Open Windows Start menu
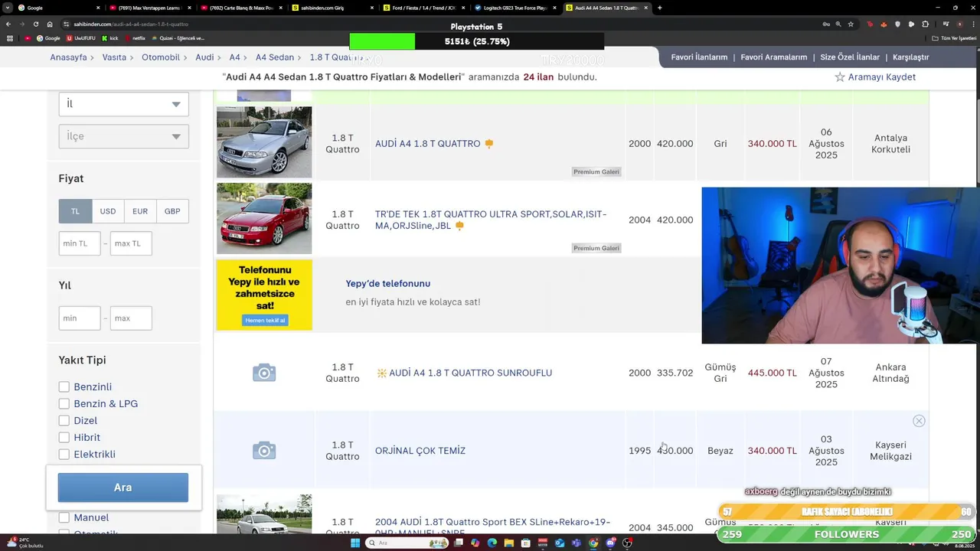This screenshot has width=980, height=551. pyautogui.click(x=355, y=543)
